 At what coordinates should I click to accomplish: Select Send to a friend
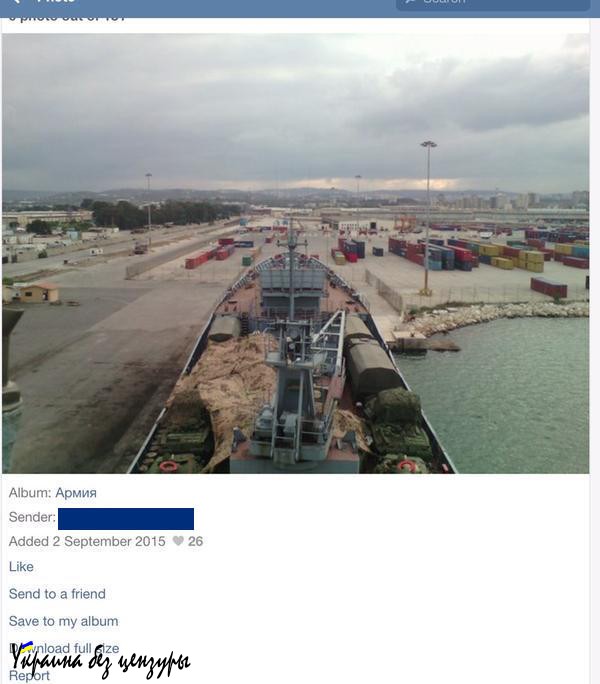[57, 594]
